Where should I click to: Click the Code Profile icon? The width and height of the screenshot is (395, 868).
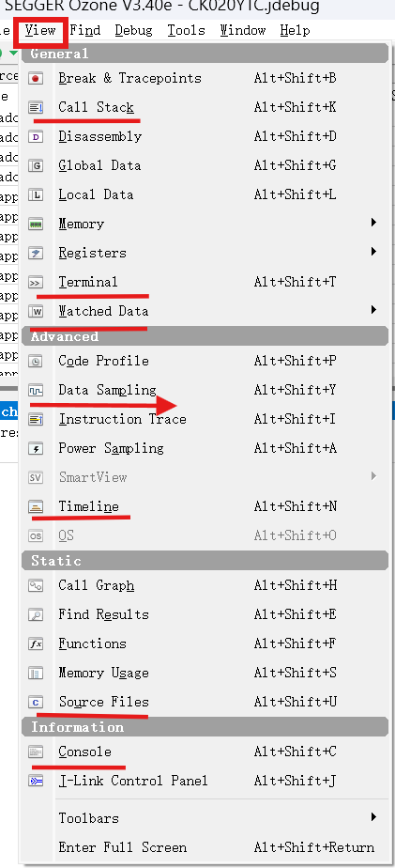[36, 362]
